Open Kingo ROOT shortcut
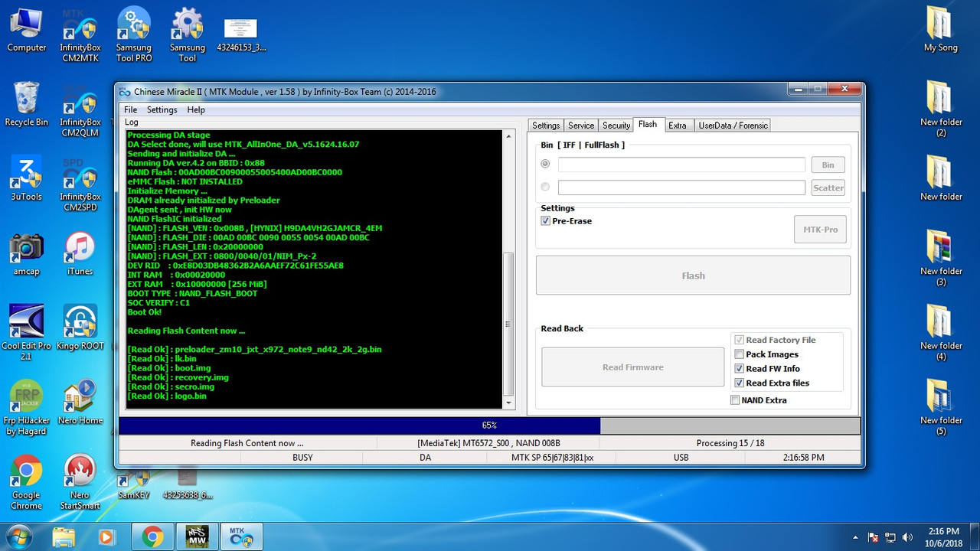The width and height of the screenshot is (980, 551). click(80, 329)
